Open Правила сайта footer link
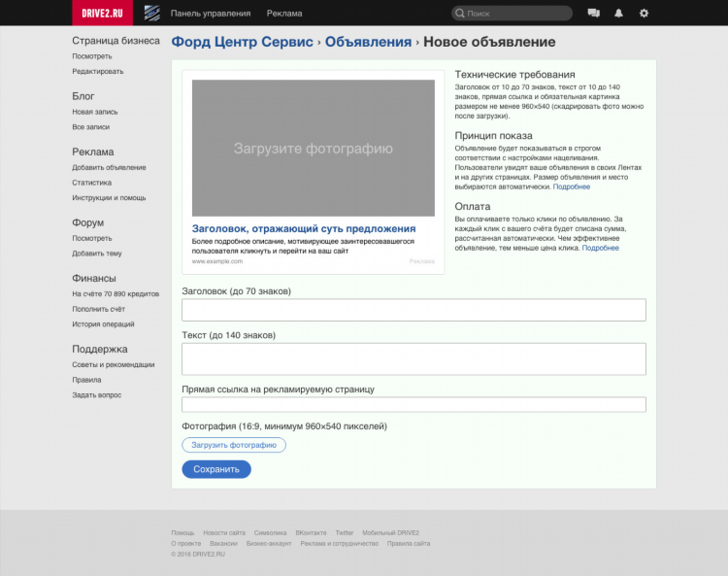 point(409,544)
